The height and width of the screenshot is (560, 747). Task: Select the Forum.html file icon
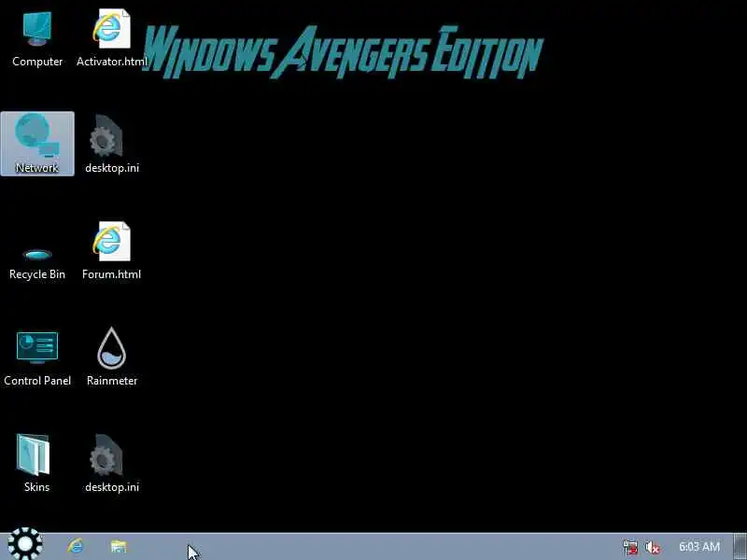(111, 251)
